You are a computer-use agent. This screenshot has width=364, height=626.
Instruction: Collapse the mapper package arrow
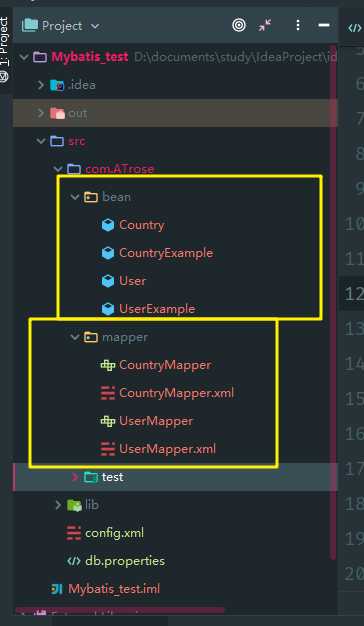point(75,337)
